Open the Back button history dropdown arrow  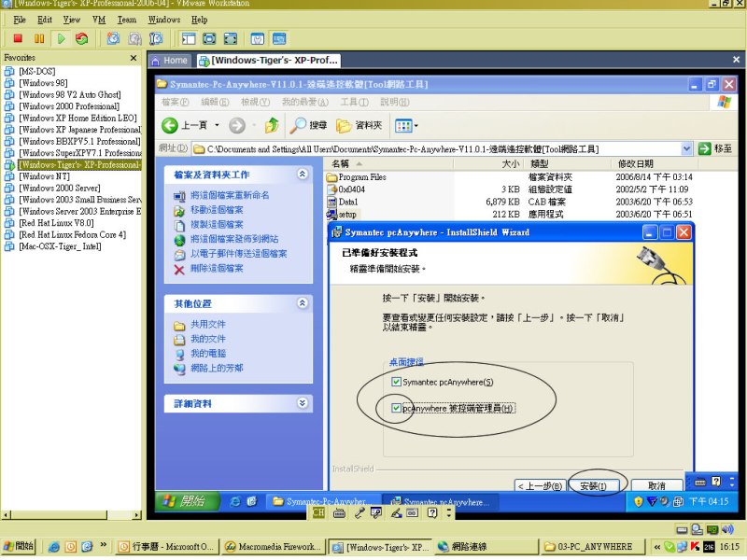tap(217, 125)
